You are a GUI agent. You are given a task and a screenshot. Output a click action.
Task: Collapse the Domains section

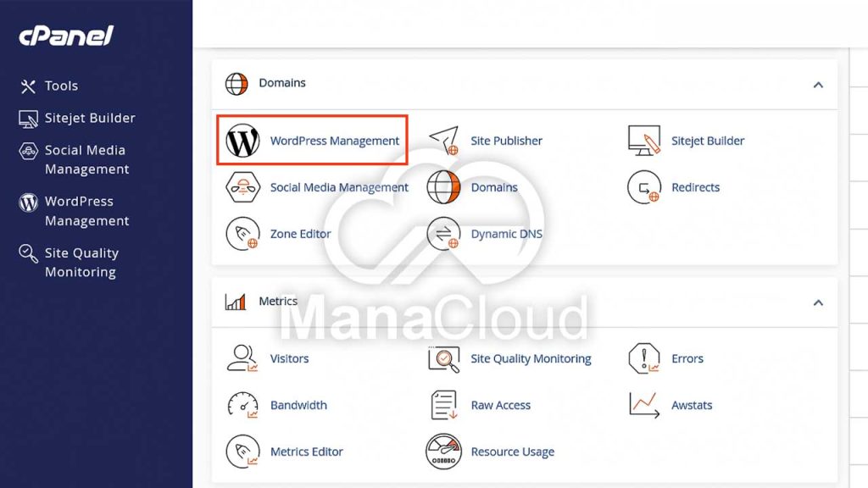(818, 85)
